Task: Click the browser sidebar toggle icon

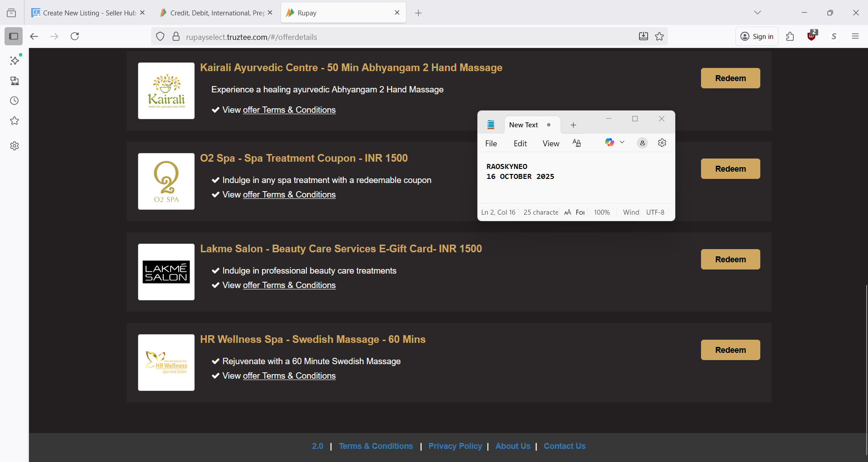Action: (14, 36)
